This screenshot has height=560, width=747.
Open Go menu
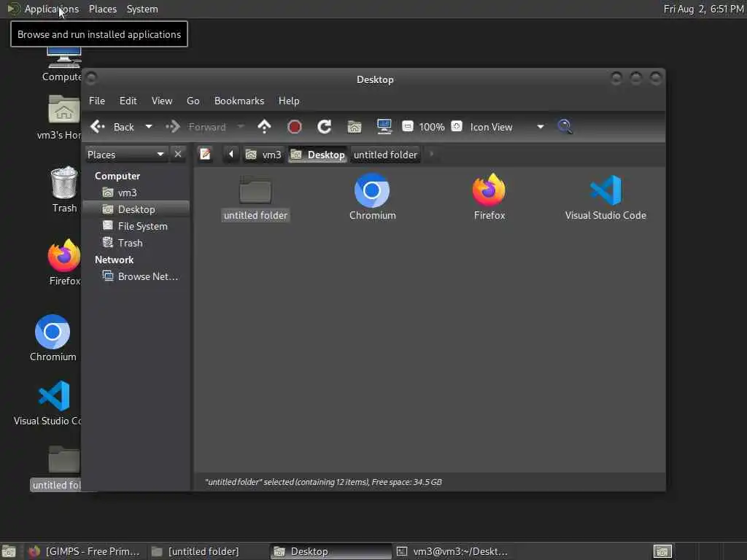[193, 101]
